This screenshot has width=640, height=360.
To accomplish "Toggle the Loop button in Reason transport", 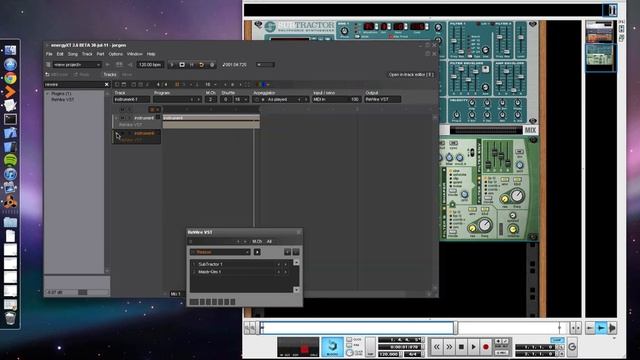I will click(557, 340).
